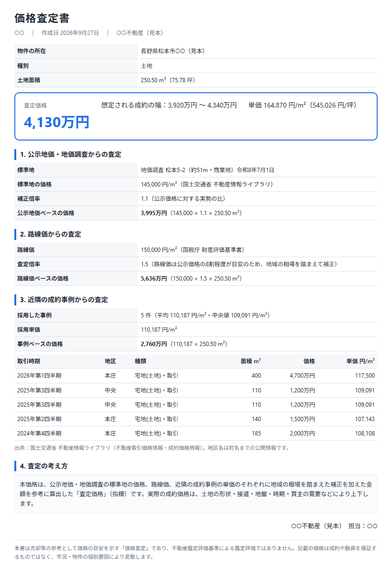This screenshot has width=392, height=564.
Task: Click heading 4. 査定の考え方
Action: [x=44, y=466]
